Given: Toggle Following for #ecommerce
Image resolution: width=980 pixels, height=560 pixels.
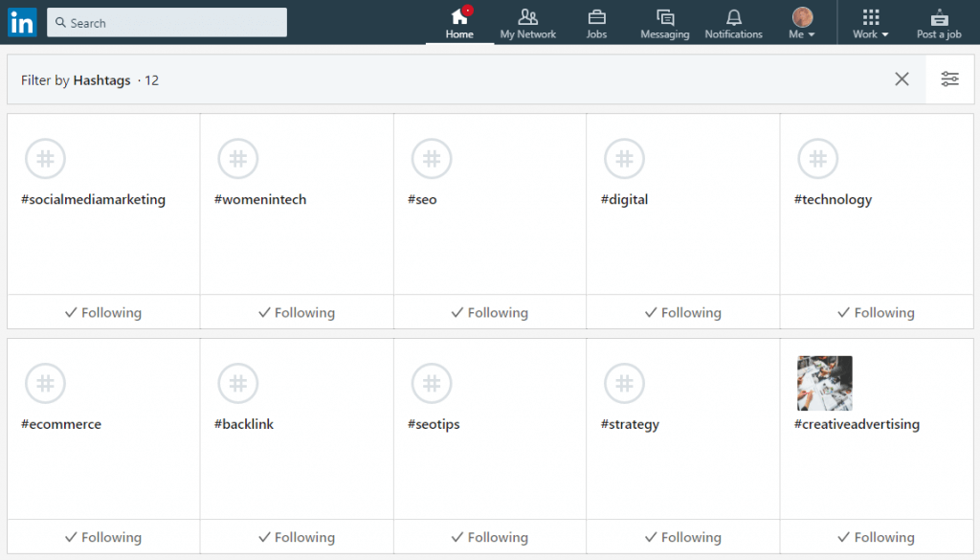Looking at the screenshot, I should coord(103,536).
